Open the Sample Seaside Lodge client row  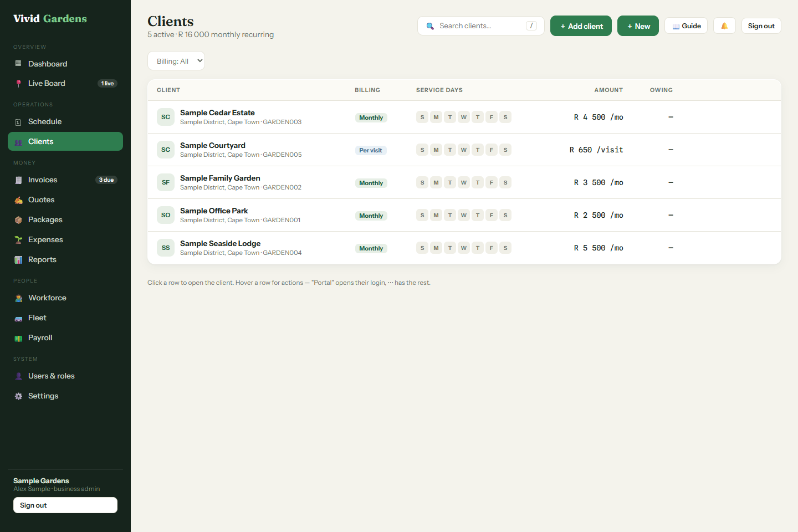pos(464,248)
